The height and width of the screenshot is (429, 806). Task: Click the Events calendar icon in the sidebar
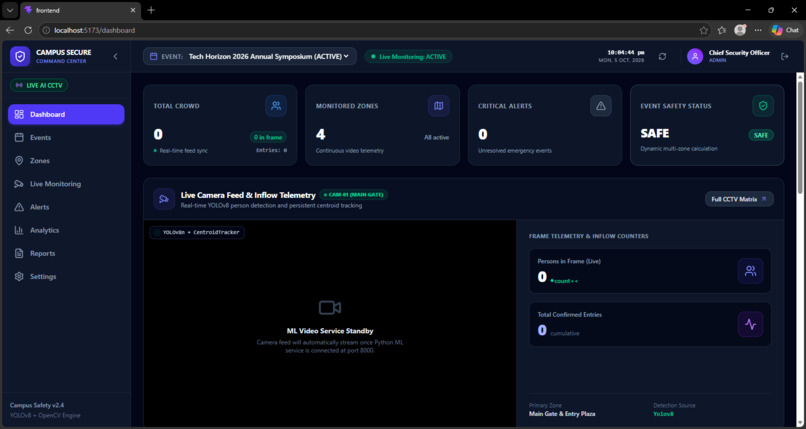pos(19,138)
